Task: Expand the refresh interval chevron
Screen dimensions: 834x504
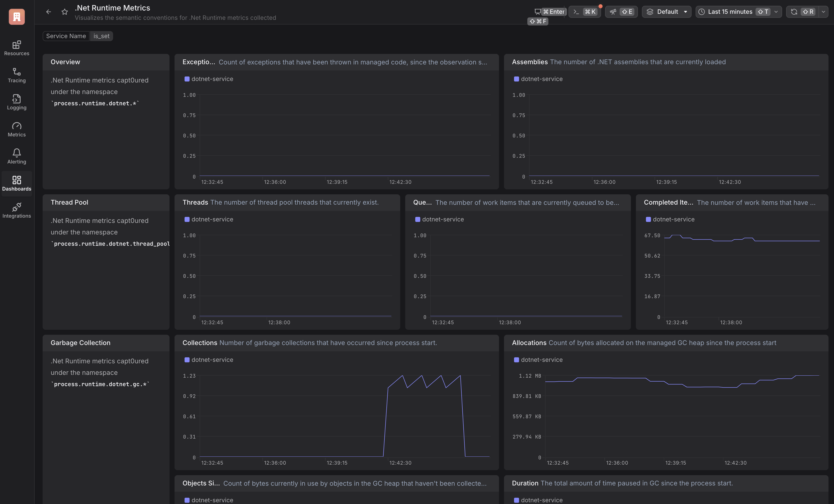Action: pos(823,12)
